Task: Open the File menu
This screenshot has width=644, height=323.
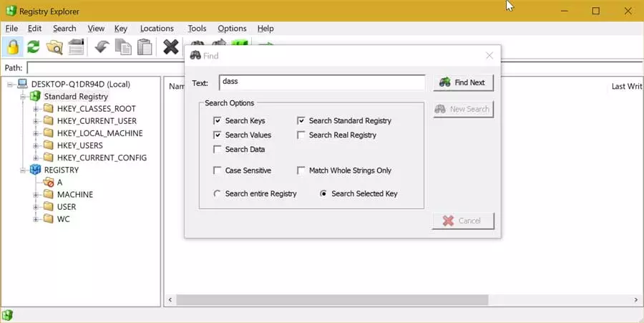Action: coord(11,29)
